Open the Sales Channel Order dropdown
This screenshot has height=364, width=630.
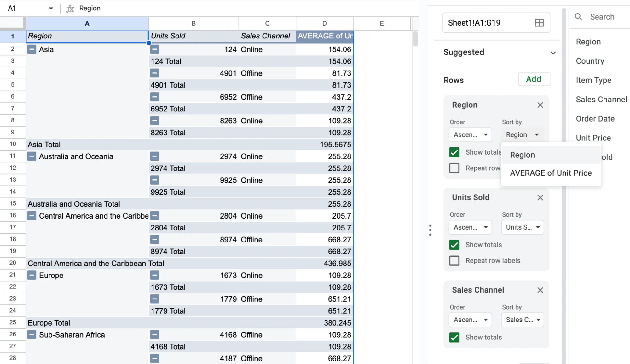pos(470,320)
